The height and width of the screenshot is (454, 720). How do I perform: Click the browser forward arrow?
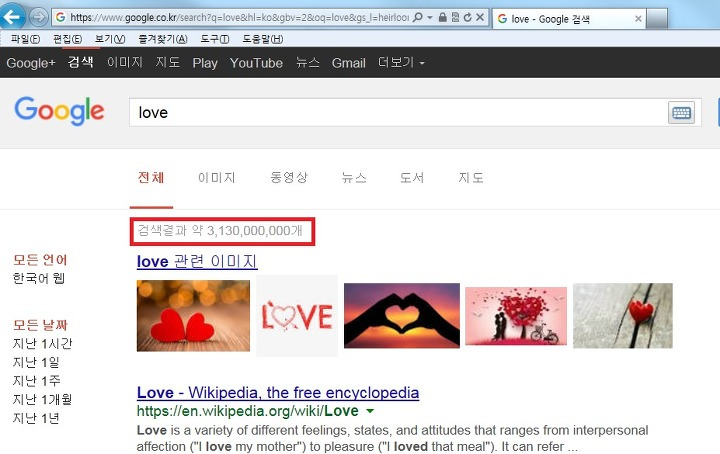(39, 17)
